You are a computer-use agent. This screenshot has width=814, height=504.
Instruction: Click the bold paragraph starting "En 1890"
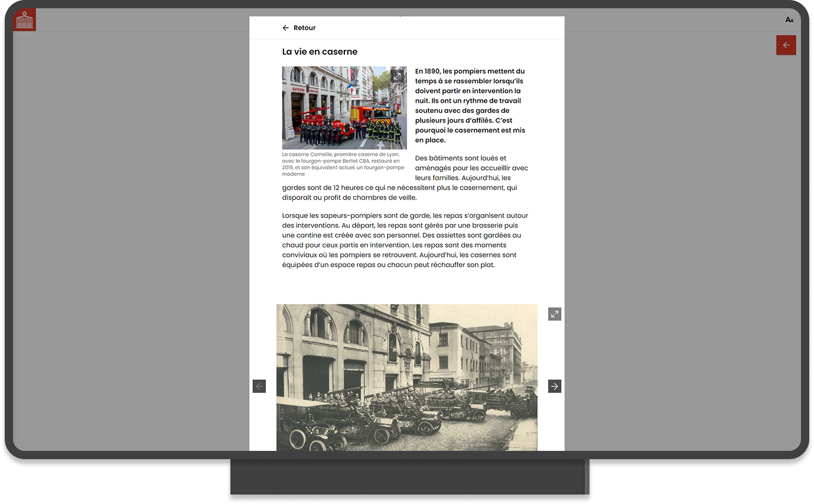click(x=470, y=106)
